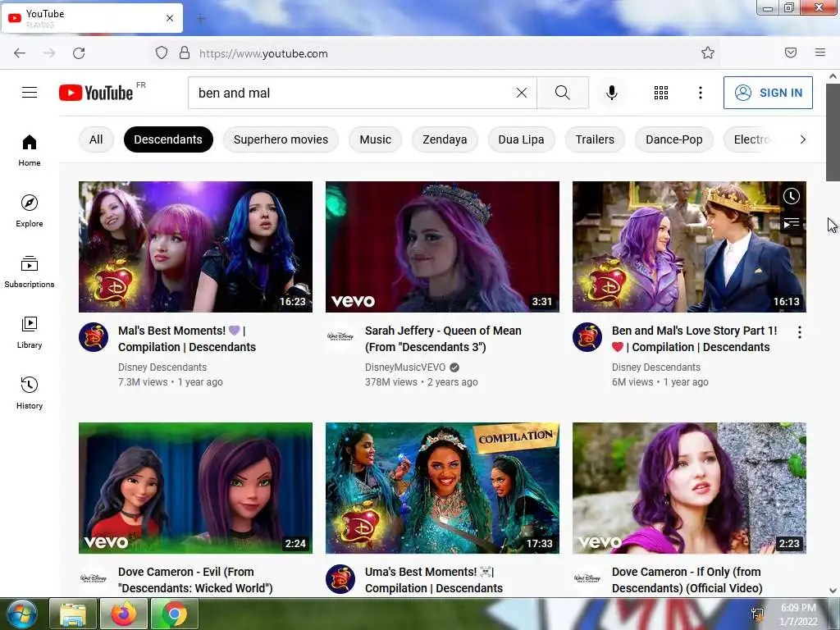Reload the page in Firefox
Image resolution: width=840 pixels, height=630 pixels.
[79, 53]
